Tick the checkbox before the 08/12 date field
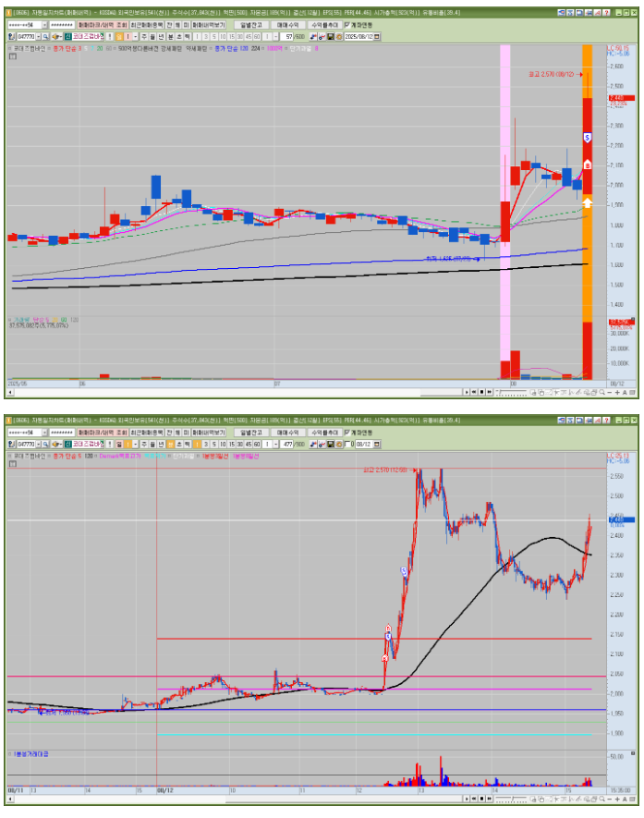Screen dimensions: 644x818 (x=349, y=444)
